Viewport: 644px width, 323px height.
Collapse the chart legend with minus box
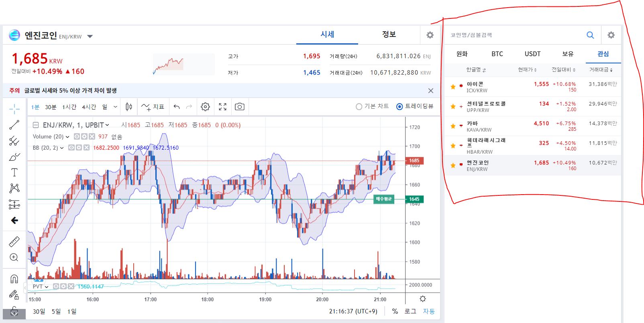pos(36,125)
